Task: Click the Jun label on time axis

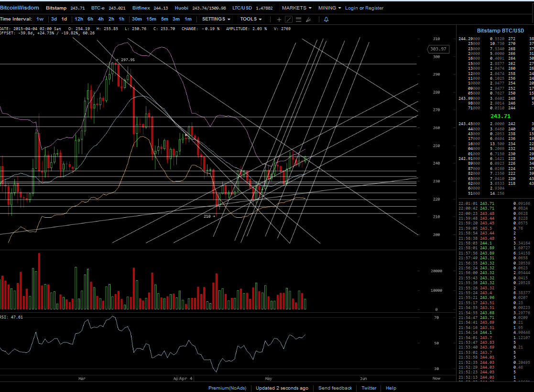Action: (x=363, y=378)
